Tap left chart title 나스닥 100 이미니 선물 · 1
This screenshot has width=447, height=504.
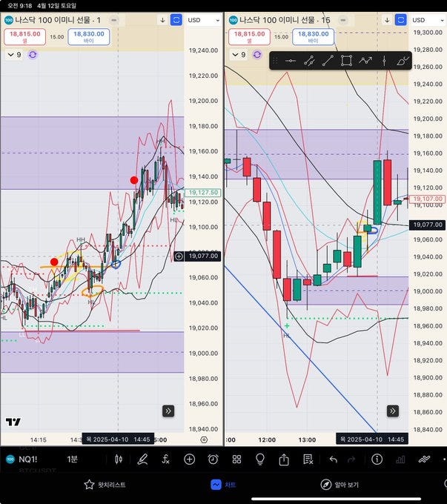pos(58,20)
